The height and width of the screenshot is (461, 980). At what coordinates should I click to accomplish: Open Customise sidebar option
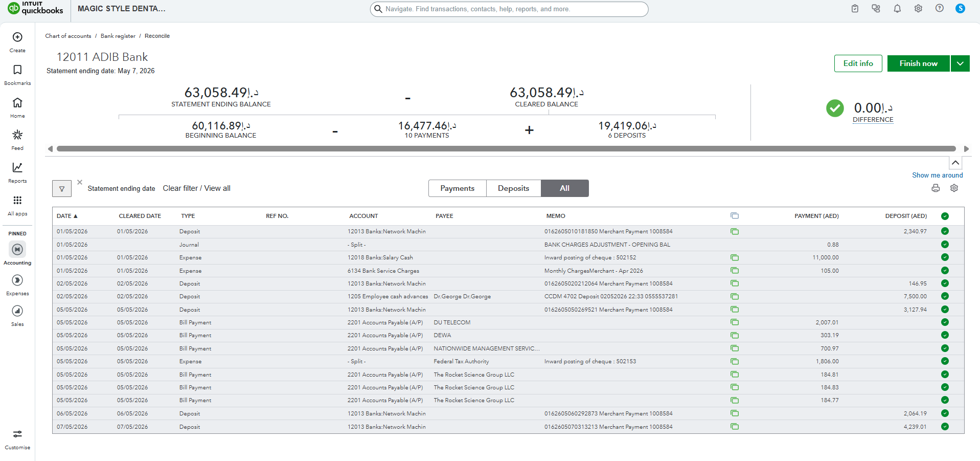(x=17, y=439)
